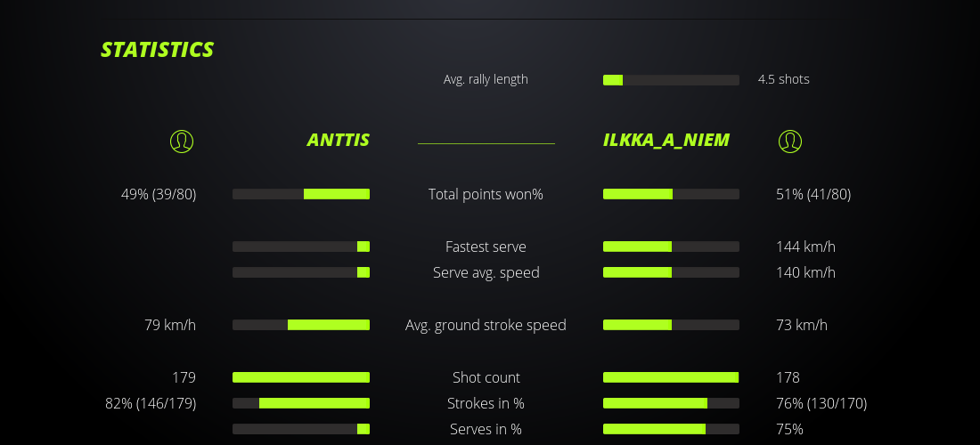
Task: Click ILKKA_A_NIEM Total points won bar
Action: (671, 194)
